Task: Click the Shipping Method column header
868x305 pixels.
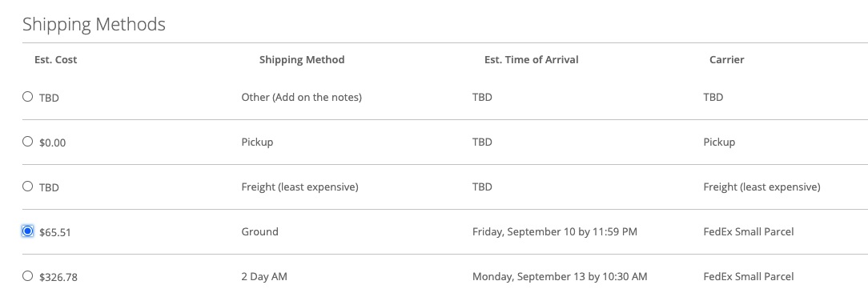Action: tap(302, 60)
